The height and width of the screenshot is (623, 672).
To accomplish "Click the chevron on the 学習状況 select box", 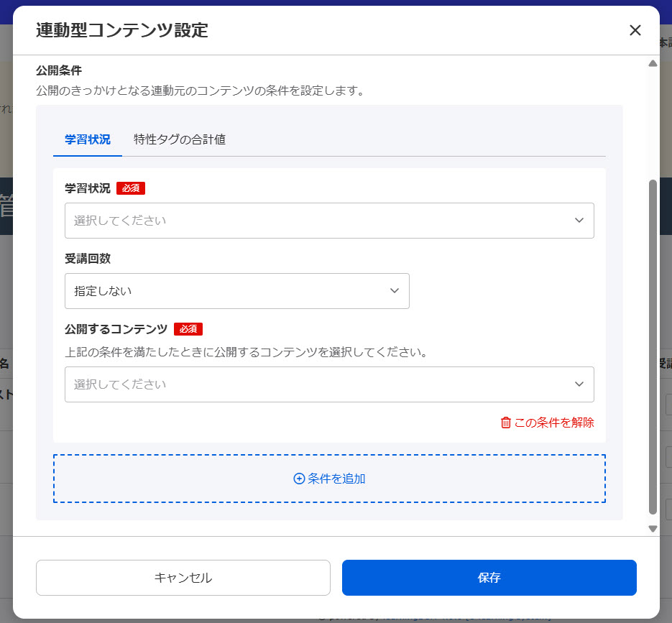I will coord(579,221).
